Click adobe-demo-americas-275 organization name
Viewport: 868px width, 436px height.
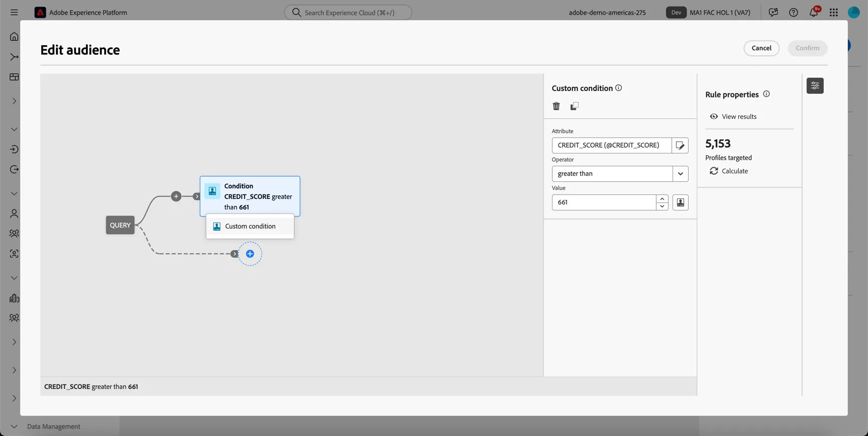pos(607,13)
